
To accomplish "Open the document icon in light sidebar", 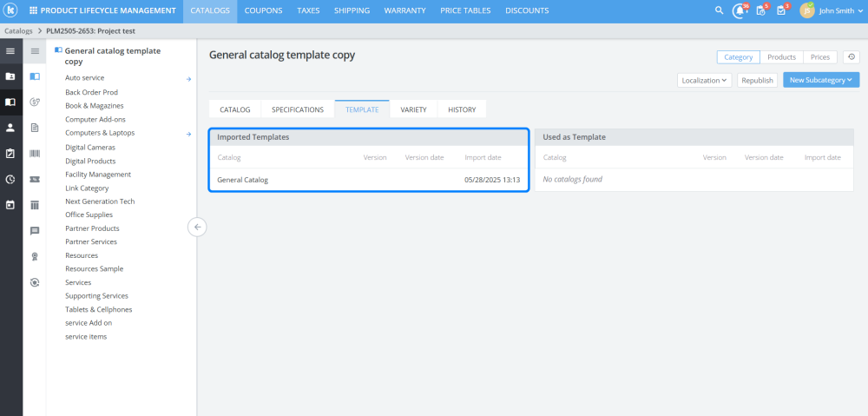I will [x=35, y=128].
